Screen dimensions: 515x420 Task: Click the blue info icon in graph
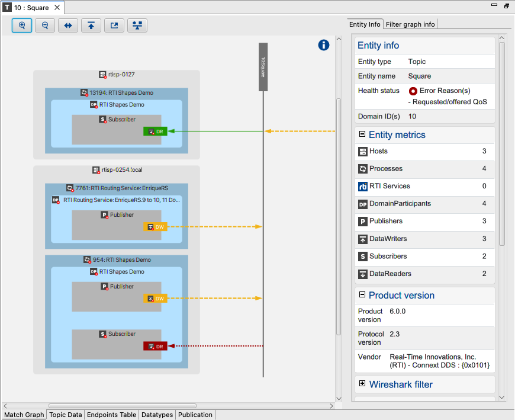(324, 45)
